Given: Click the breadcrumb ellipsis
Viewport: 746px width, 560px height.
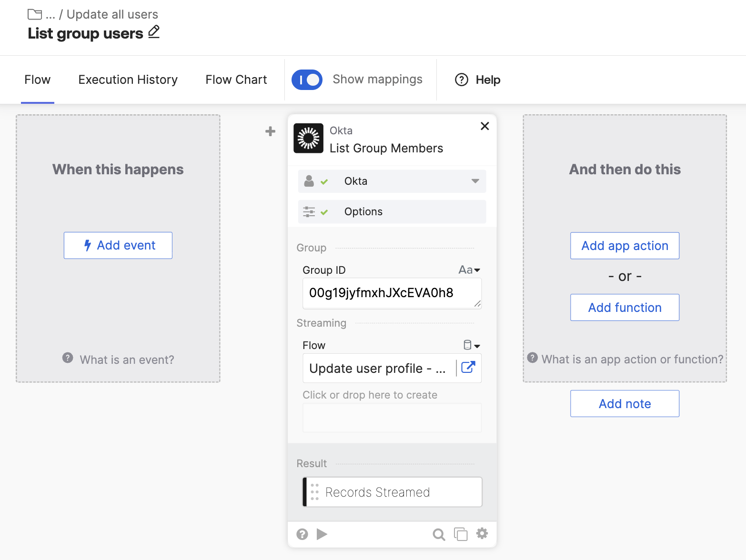Looking at the screenshot, I should 50,15.
